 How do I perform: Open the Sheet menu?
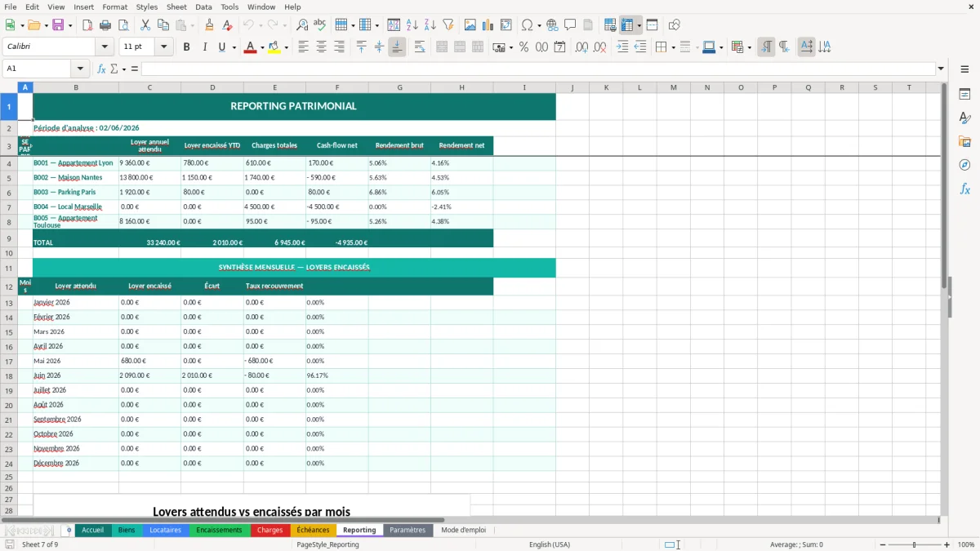click(x=176, y=7)
